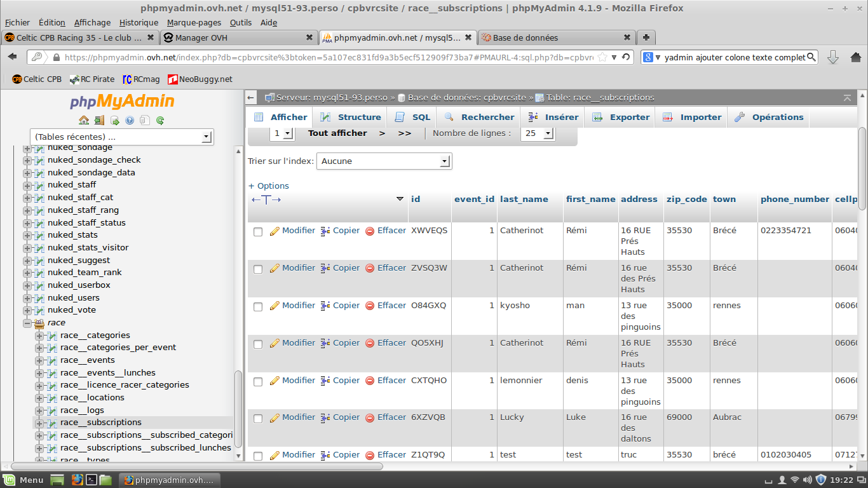
Task: Click the MySQL documentation page icon
Action: (x=145, y=120)
